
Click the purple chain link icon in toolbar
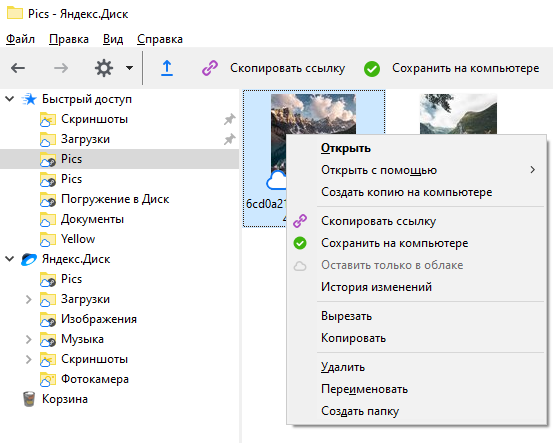pyautogui.click(x=210, y=68)
